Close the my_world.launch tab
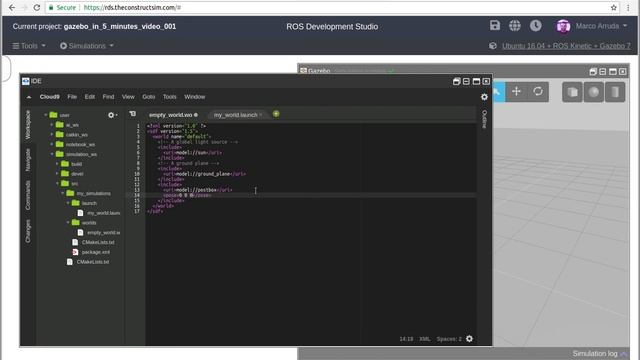 (261, 115)
